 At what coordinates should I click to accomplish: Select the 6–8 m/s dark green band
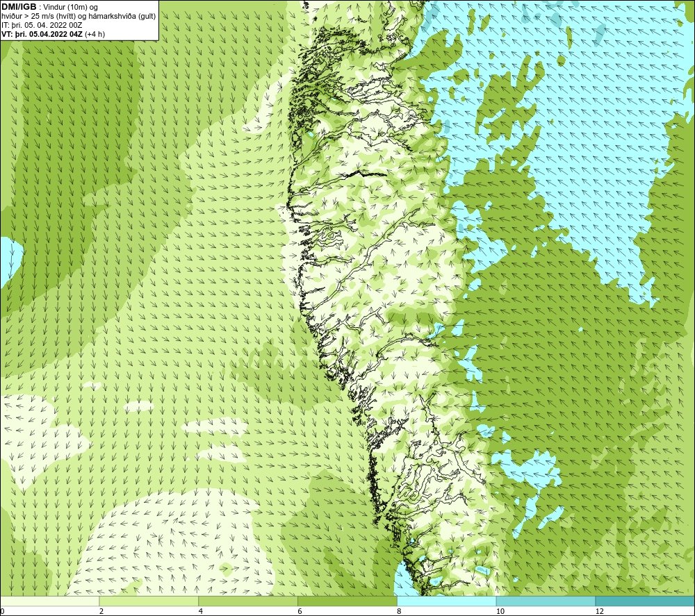tap(347, 601)
